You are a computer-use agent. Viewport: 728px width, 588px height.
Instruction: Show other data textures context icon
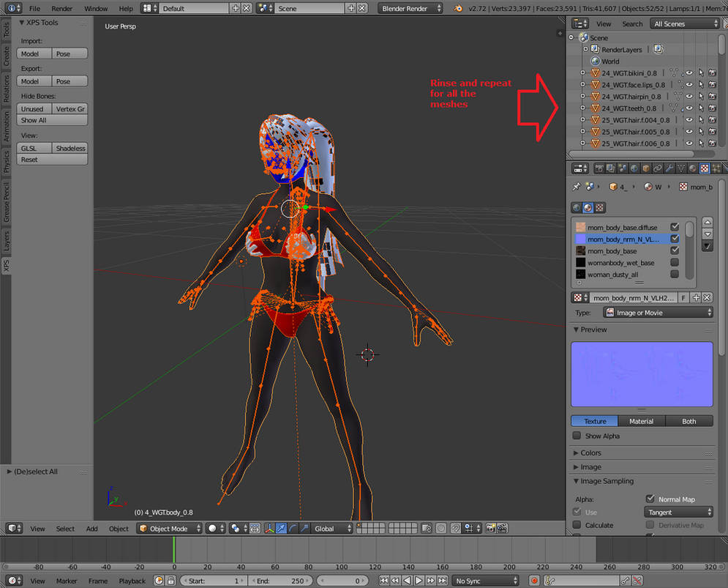(600, 208)
